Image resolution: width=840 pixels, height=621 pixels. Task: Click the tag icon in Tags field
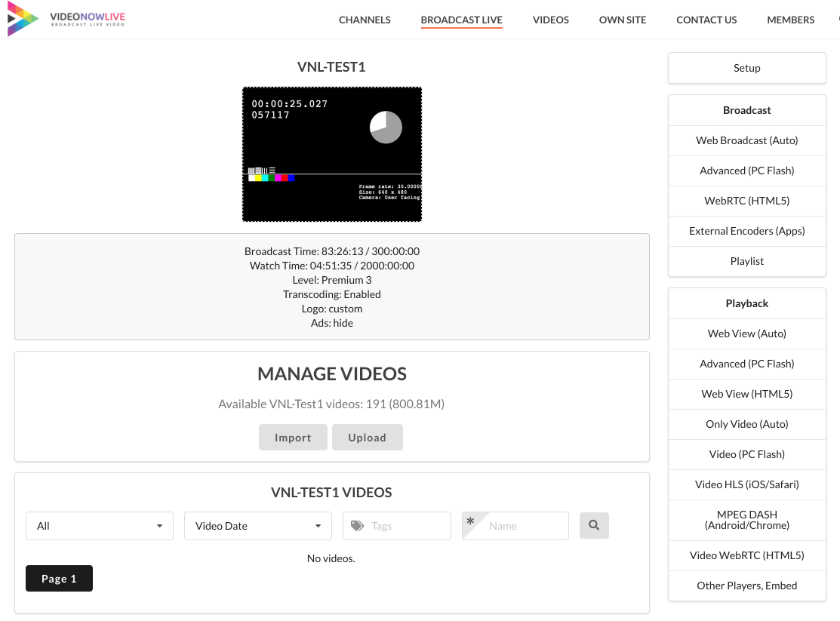coord(357,526)
